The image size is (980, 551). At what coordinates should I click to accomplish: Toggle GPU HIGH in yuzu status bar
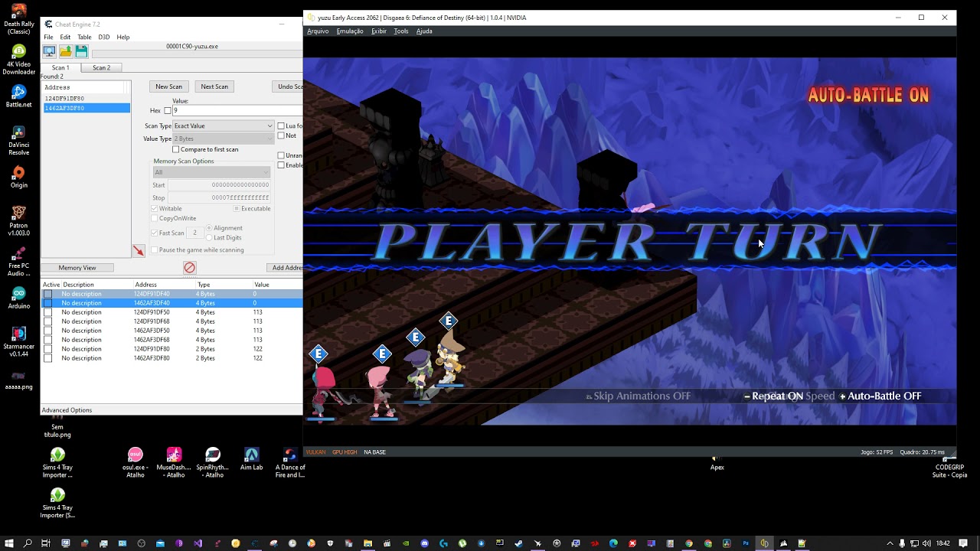345,452
